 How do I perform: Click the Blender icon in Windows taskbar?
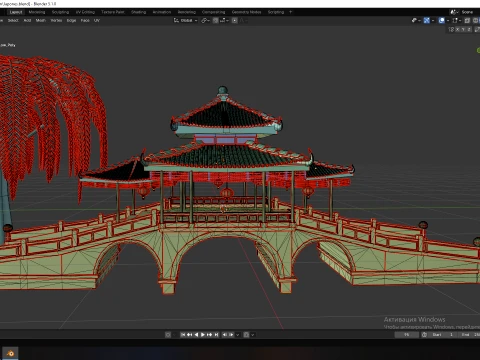[10, 353]
